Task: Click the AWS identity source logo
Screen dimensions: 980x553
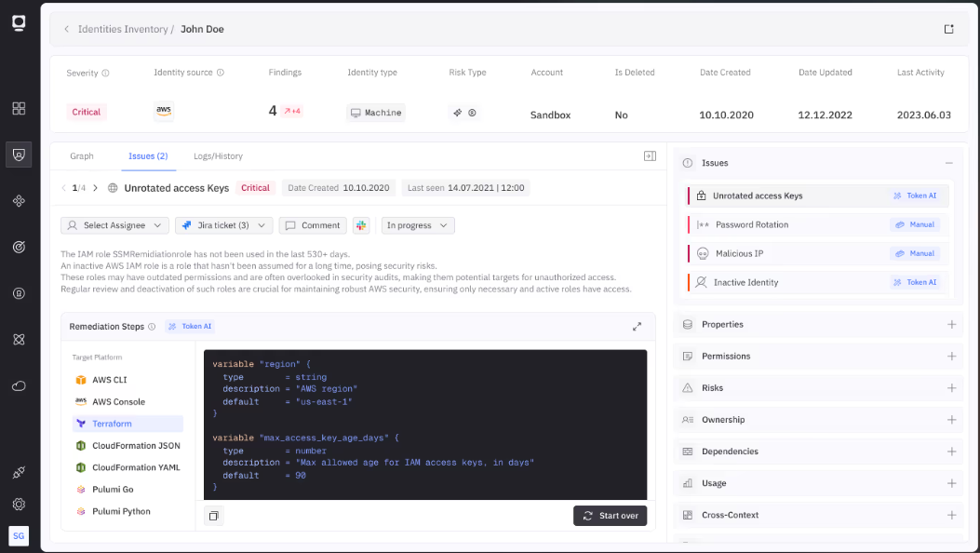Action: click(164, 111)
